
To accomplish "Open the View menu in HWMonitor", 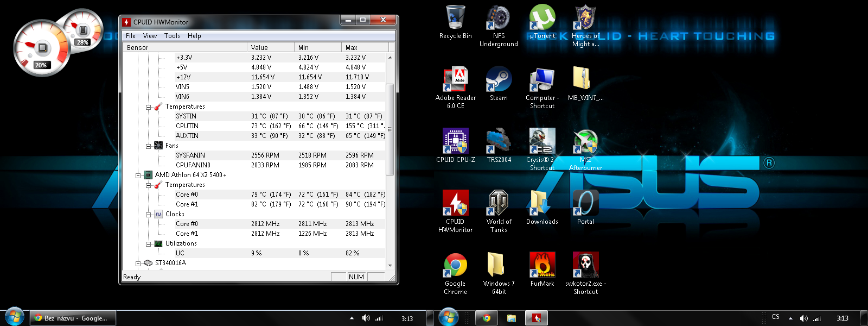I will click(150, 36).
